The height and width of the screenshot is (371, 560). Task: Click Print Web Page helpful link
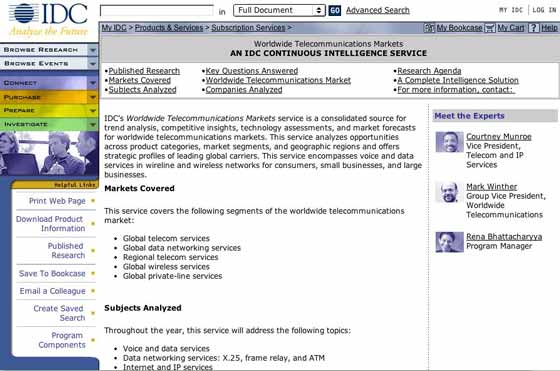(x=57, y=201)
